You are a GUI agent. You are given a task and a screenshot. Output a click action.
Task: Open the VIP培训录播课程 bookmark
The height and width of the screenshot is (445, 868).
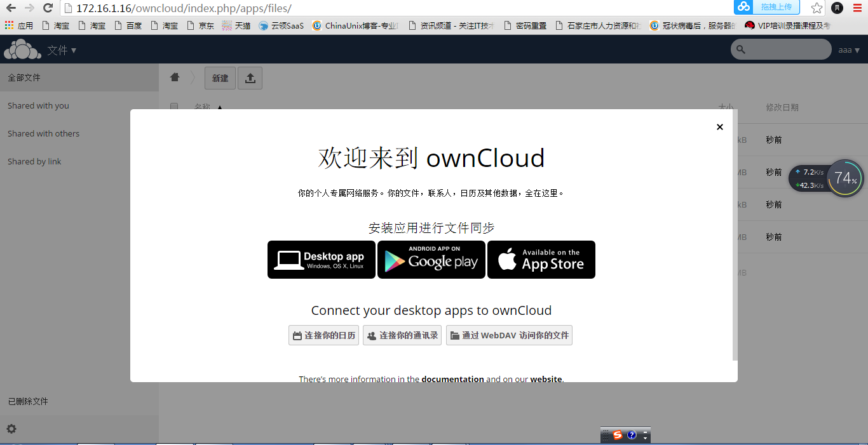[788, 26]
